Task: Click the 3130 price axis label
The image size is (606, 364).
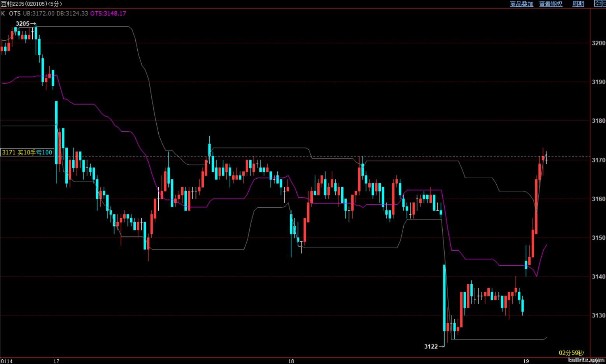Action: click(598, 315)
